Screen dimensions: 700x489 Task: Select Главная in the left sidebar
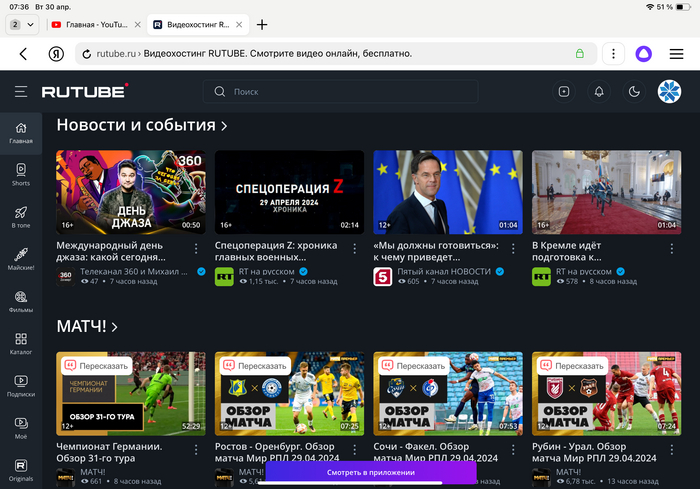21,133
